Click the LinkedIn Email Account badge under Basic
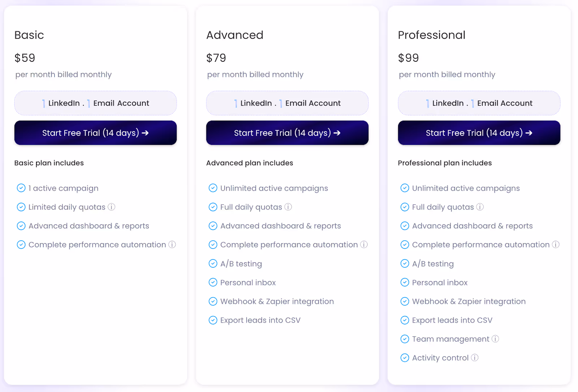Screen dimensions: 578x392 (95, 103)
